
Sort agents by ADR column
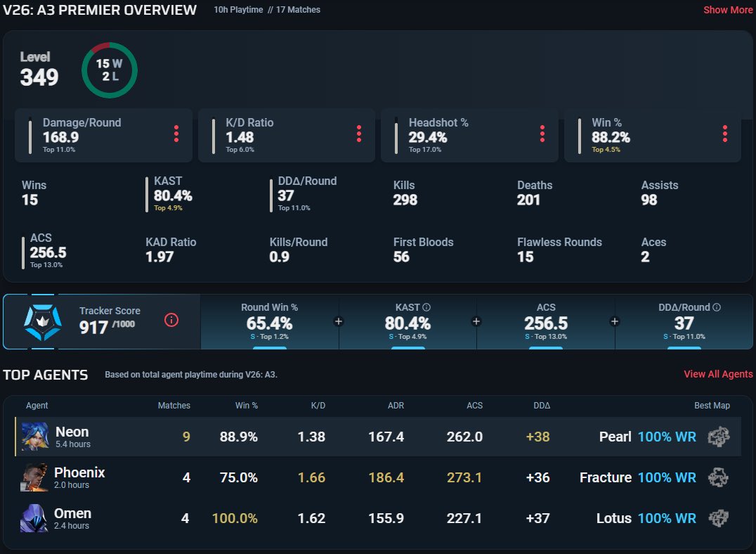click(396, 406)
